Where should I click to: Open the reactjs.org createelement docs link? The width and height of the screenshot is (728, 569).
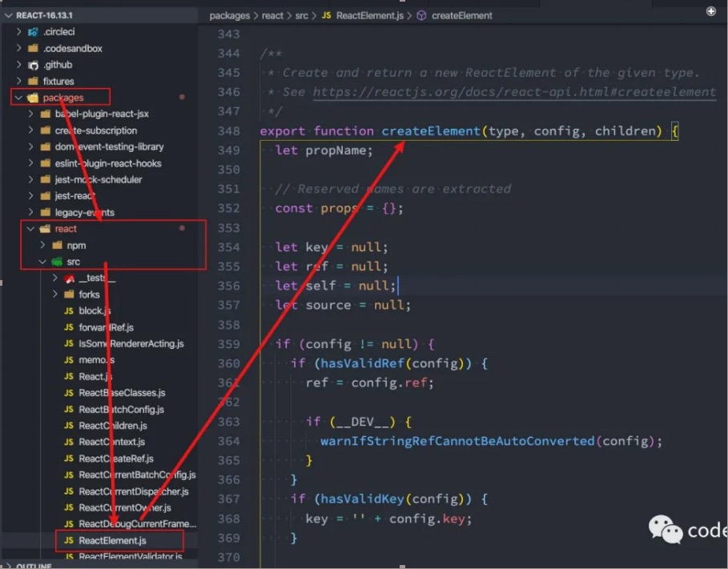pyautogui.click(x=514, y=92)
